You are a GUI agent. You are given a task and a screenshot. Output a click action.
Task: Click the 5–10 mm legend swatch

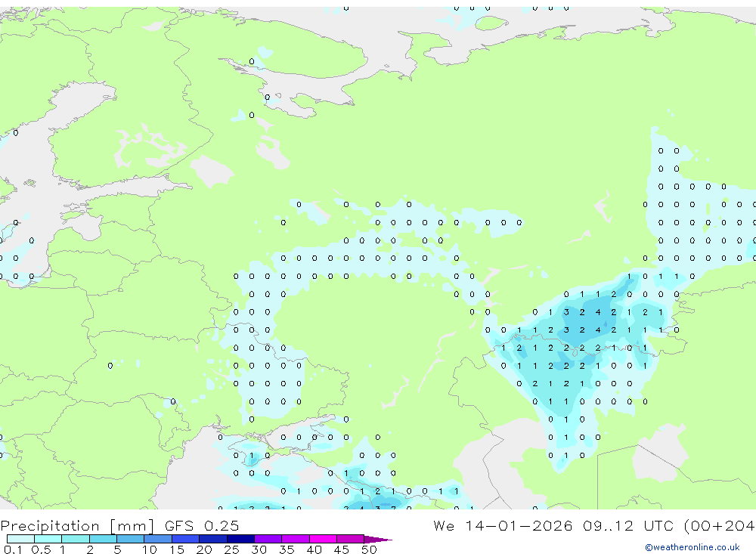pos(131,539)
